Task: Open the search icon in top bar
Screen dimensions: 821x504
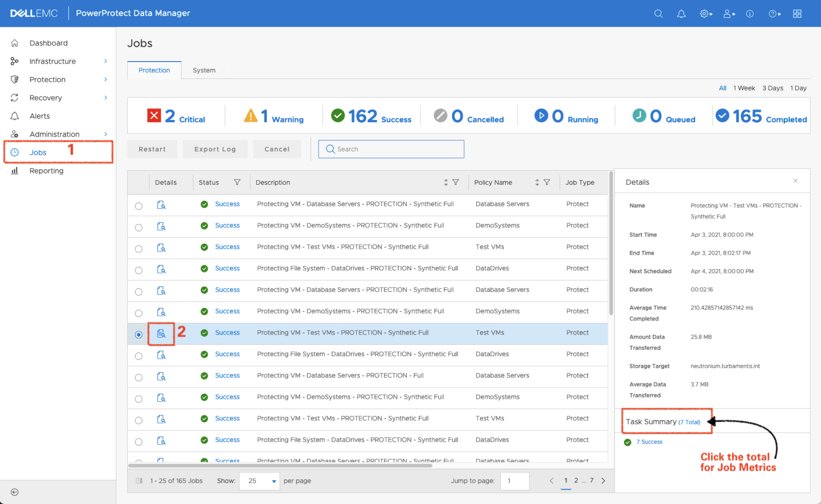Action: coord(658,13)
